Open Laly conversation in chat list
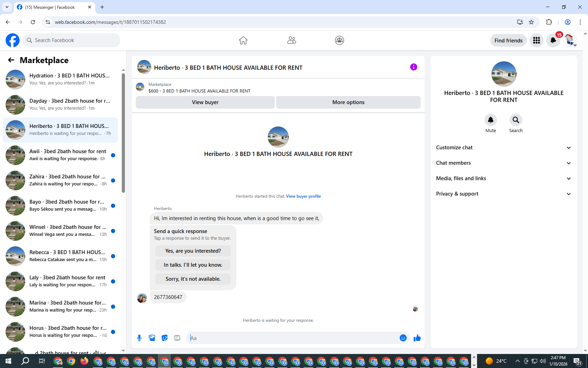The height and width of the screenshot is (368, 588). pos(60,281)
